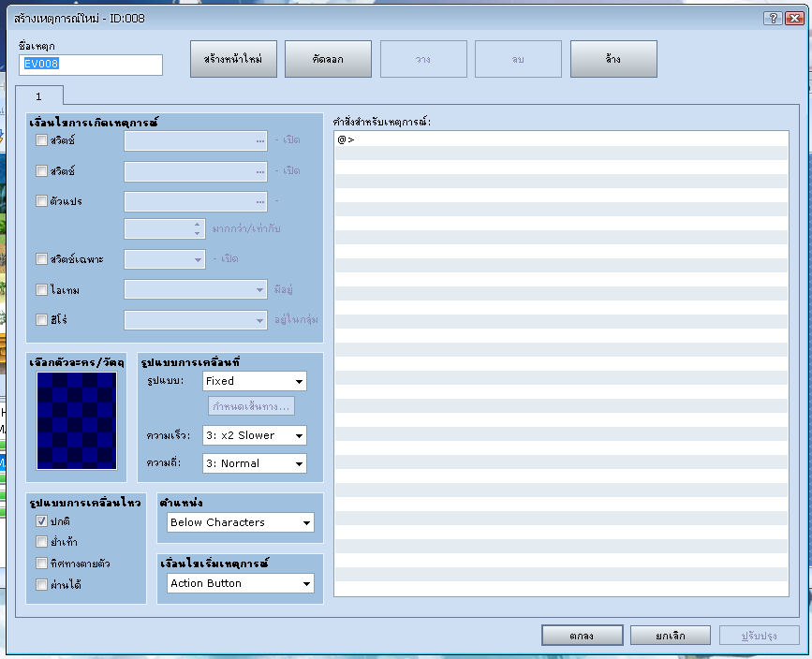Click the คัดลอก (copy) page button

(x=328, y=59)
